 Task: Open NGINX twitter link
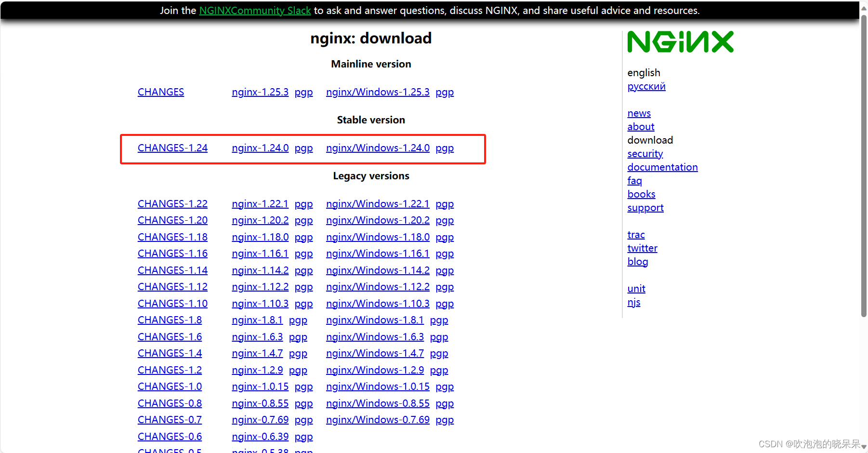pos(642,248)
